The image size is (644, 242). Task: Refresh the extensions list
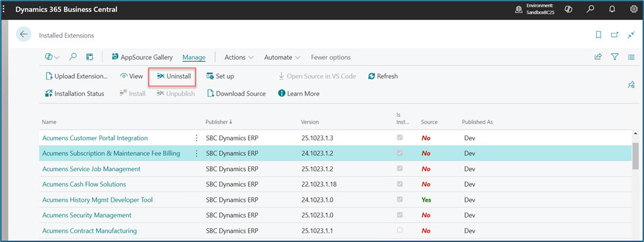click(x=384, y=76)
